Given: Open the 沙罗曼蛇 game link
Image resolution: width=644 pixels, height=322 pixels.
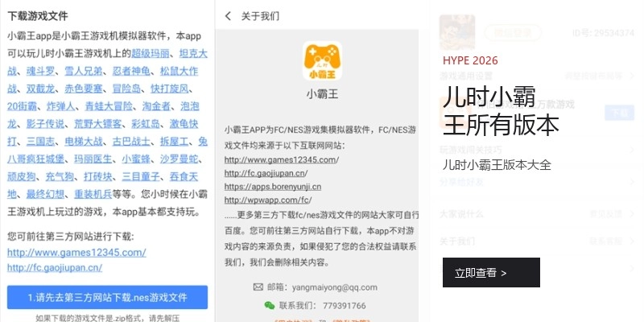Looking at the screenshot, I should coord(179,159).
